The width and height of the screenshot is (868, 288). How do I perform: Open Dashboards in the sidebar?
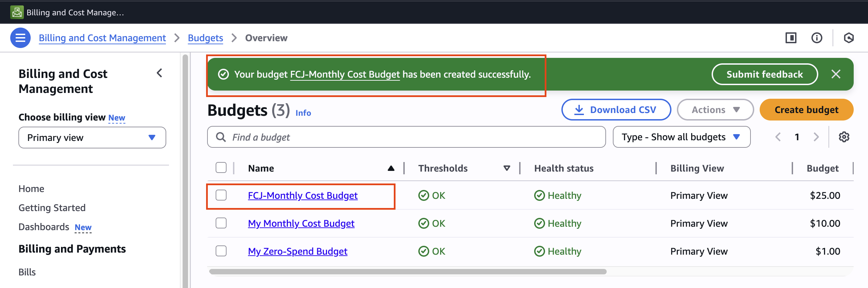click(x=44, y=227)
